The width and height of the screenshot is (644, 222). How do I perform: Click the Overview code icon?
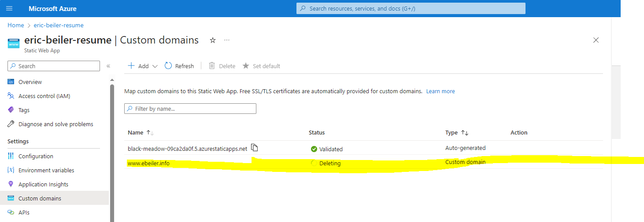(11, 82)
